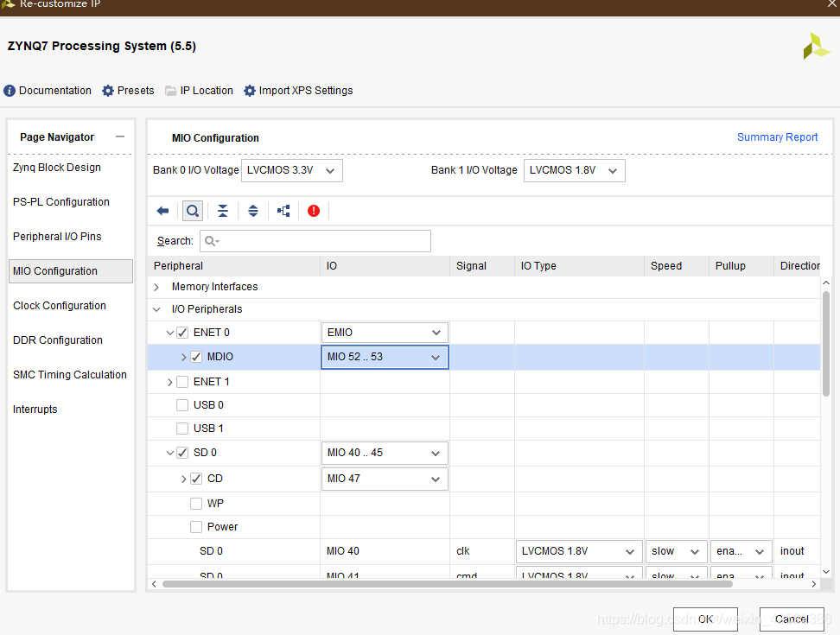The image size is (840, 635).
Task: Uncheck the CD checkbox
Action: tap(196, 478)
